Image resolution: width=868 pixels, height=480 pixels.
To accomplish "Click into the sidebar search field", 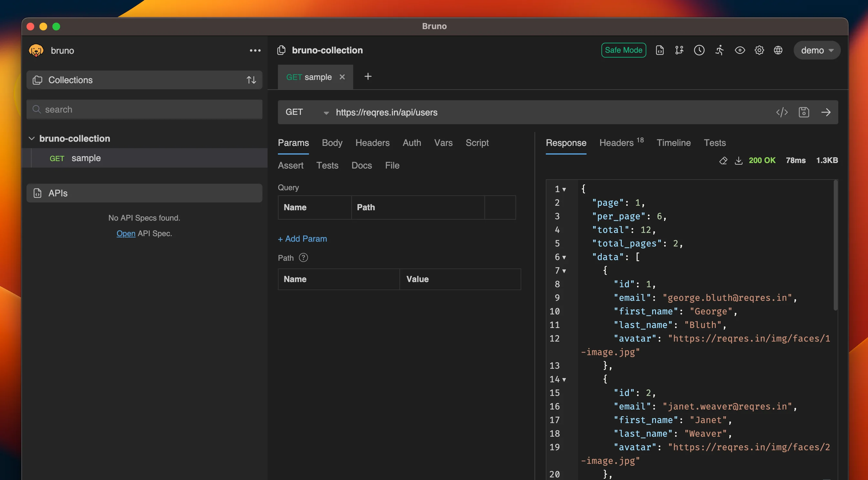I will (144, 109).
